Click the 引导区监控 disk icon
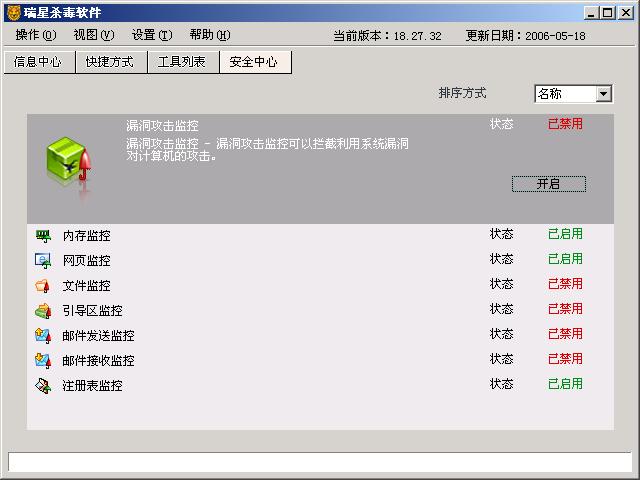 pyautogui.click(x=43, y=311)
